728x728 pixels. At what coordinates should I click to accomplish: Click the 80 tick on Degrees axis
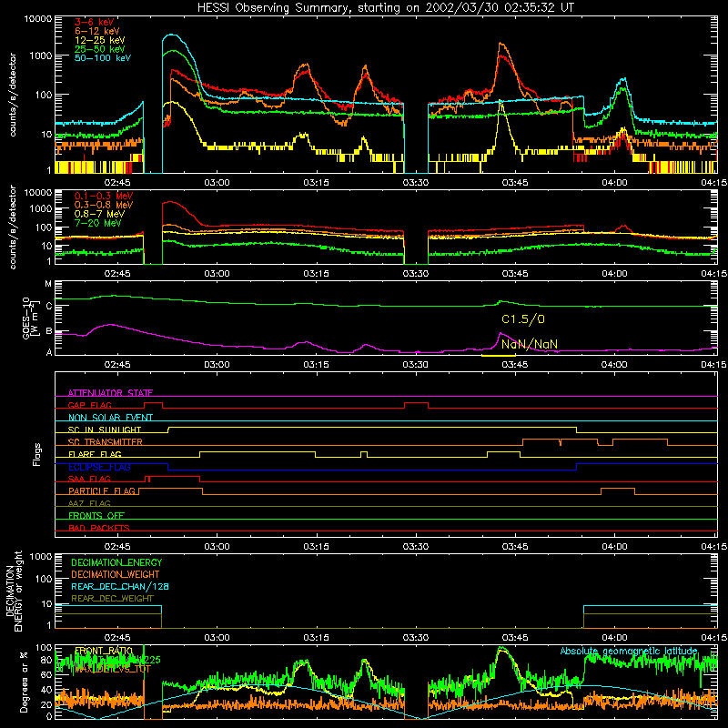point(46,660)
